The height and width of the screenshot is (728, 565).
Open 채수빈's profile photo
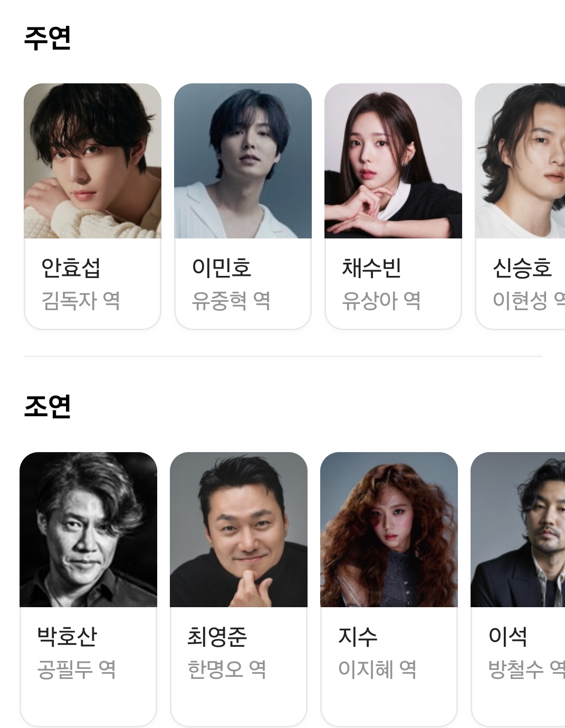pyautogui.click(x=393, y=161)
